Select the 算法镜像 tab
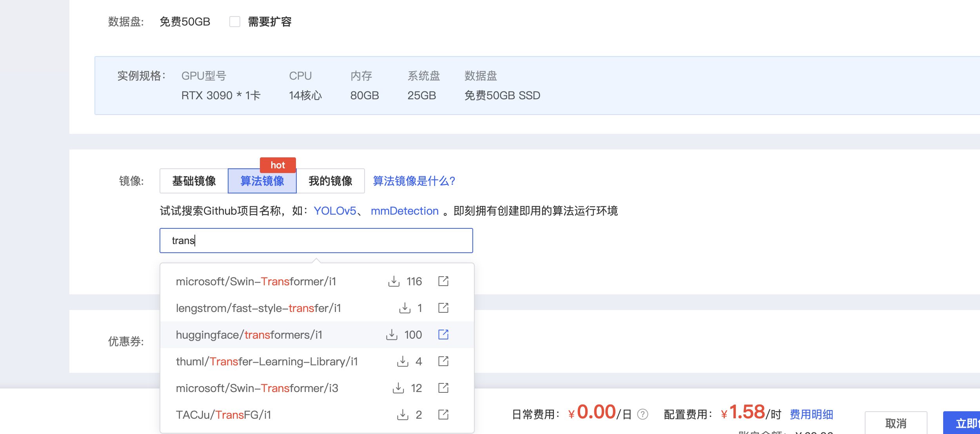The height and width of the screenshot is (434, 980). point(262,181)
